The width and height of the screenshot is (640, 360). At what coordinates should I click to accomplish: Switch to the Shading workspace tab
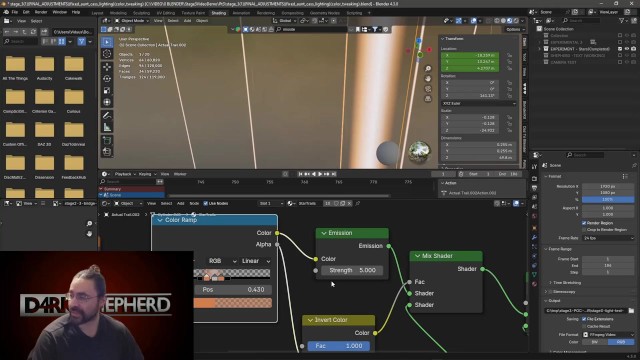pyautogui.click(x=218, y=13)
